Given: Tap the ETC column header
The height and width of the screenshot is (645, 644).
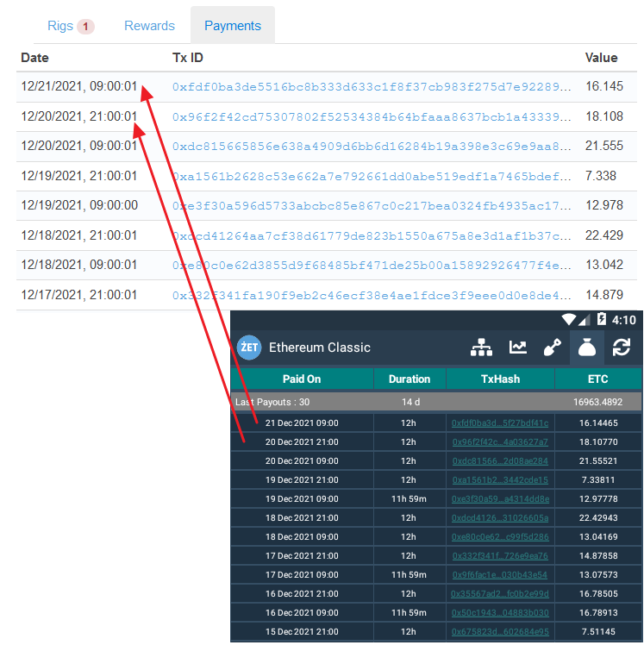Looking at the screenshot, I should pyautogui.click(x=598, y=379).
